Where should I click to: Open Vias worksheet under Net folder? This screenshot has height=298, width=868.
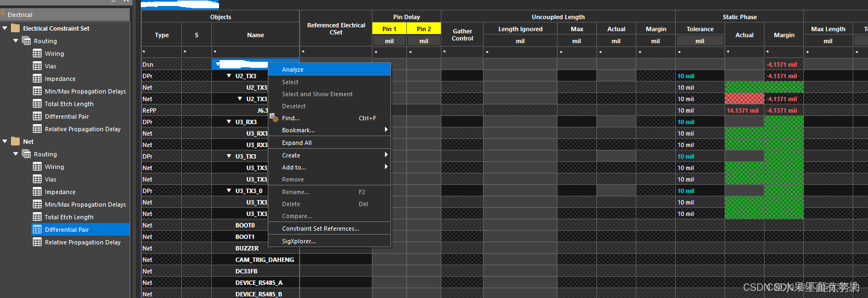coord(50,179)
